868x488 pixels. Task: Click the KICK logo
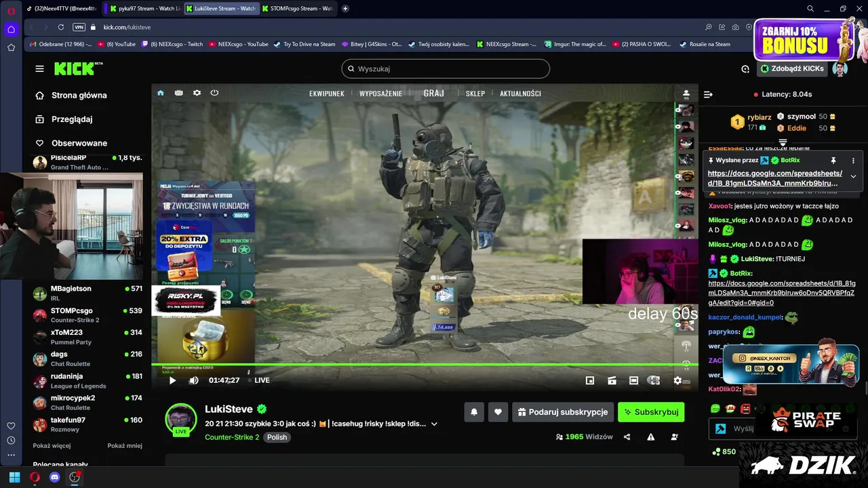coord(77,68)
